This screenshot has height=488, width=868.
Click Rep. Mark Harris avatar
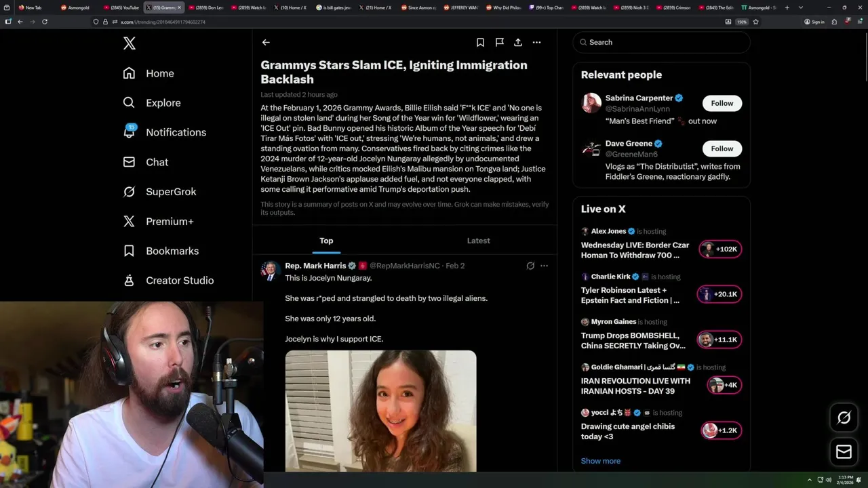[x=271, y=270]
